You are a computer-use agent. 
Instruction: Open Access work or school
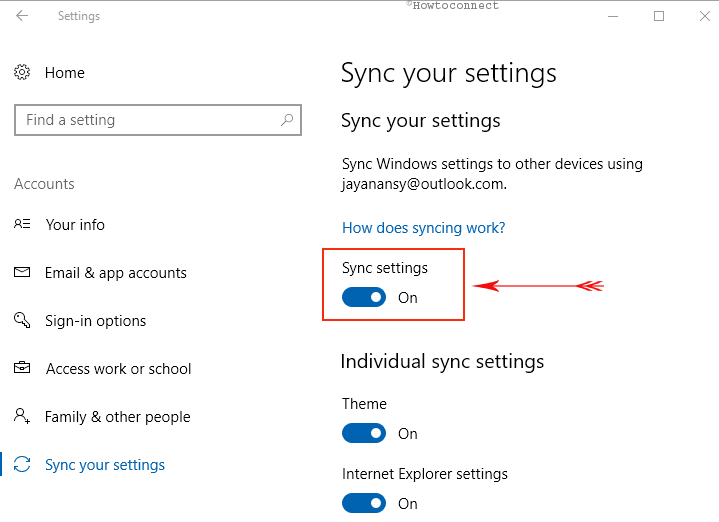118,369
